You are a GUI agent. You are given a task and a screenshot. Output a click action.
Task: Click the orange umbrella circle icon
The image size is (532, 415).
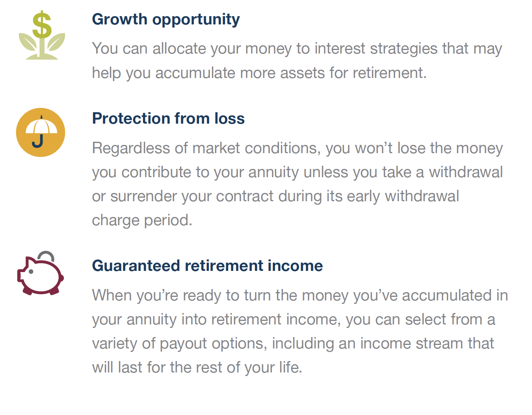click(x=41, y=132)
